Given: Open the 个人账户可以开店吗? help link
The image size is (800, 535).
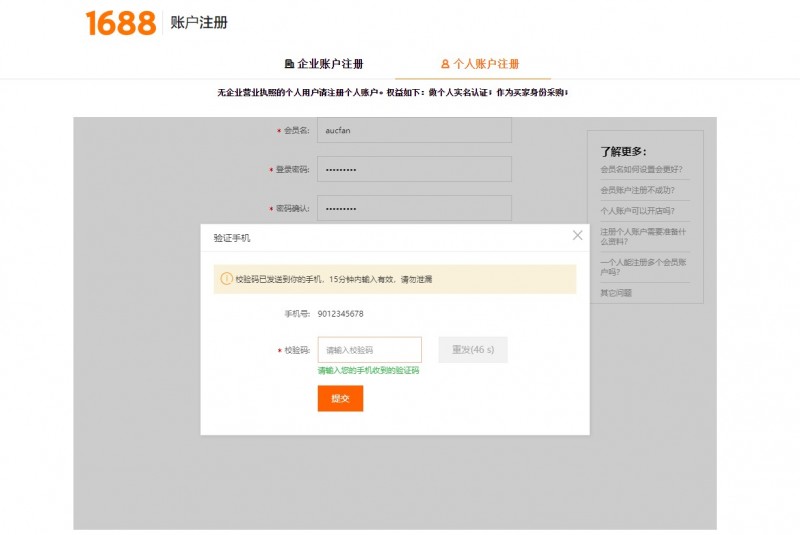Looking at the screenshot, I should click(x=637, y=211).
